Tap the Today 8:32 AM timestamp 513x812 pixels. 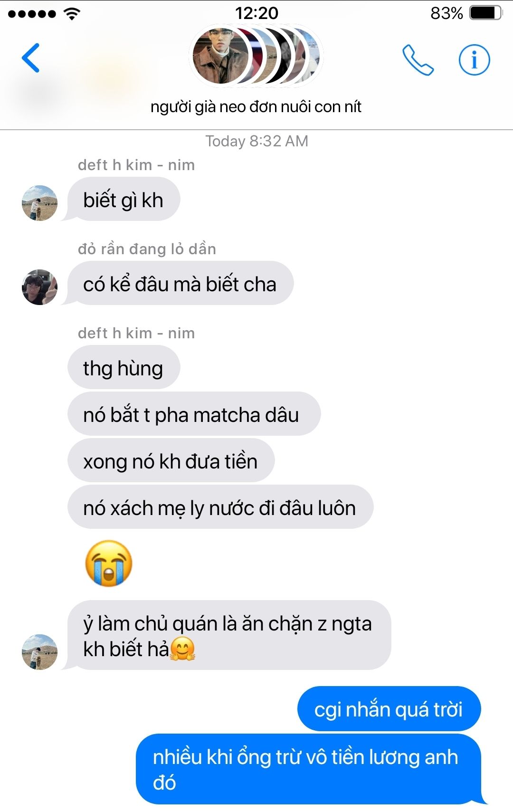(256, 141)
